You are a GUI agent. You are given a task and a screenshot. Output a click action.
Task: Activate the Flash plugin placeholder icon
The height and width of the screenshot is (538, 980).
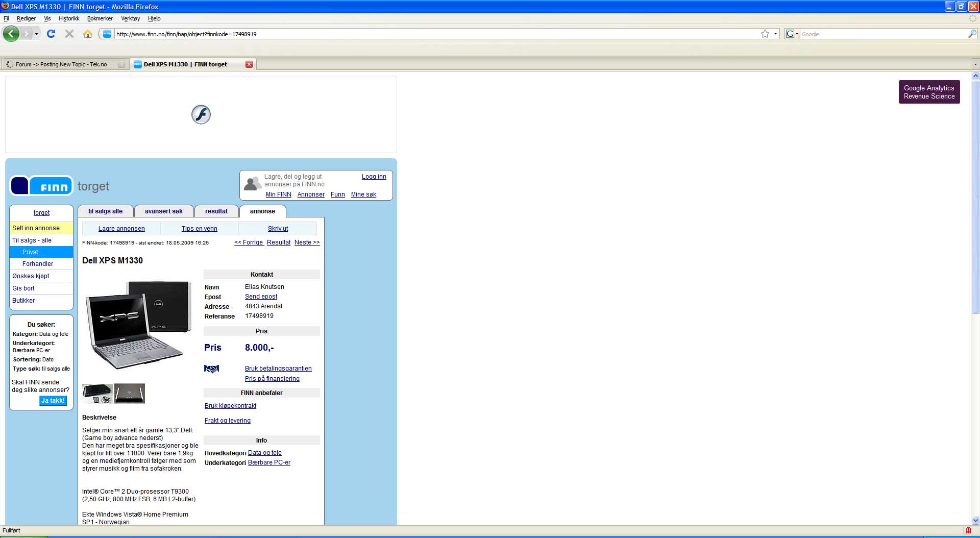pos(201,114)
